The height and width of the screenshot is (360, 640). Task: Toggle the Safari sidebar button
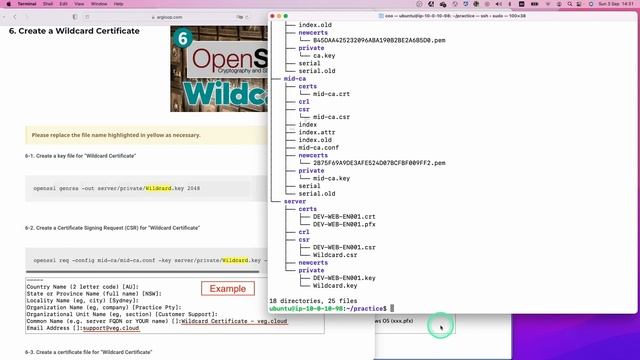click(x=75, y=17)
